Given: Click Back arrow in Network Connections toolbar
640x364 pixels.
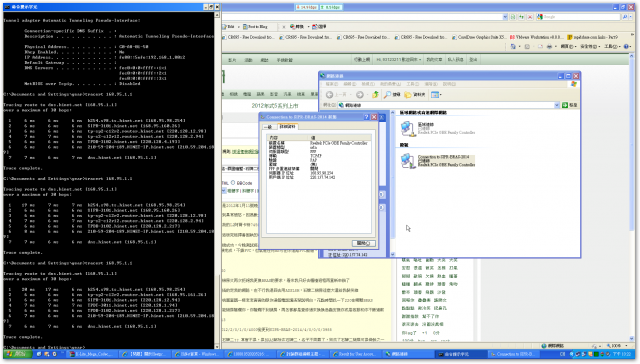Looking at the screenshot, I should (330, 95).
